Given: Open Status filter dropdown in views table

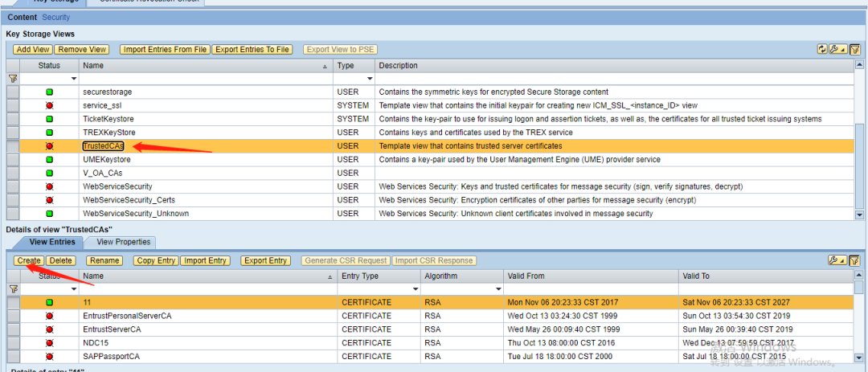Looking at the screenshot, I should tap(74, 80).
